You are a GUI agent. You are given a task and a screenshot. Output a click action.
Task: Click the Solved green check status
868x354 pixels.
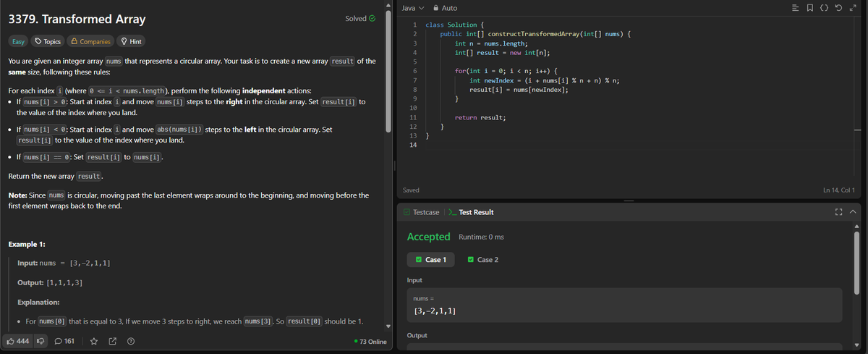[x=360, y=19]
